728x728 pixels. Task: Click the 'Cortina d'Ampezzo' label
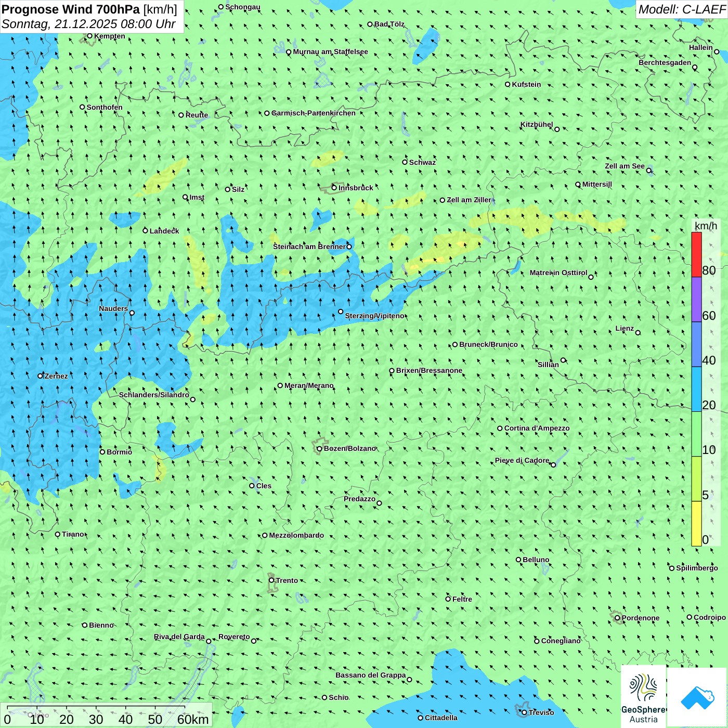537,428
